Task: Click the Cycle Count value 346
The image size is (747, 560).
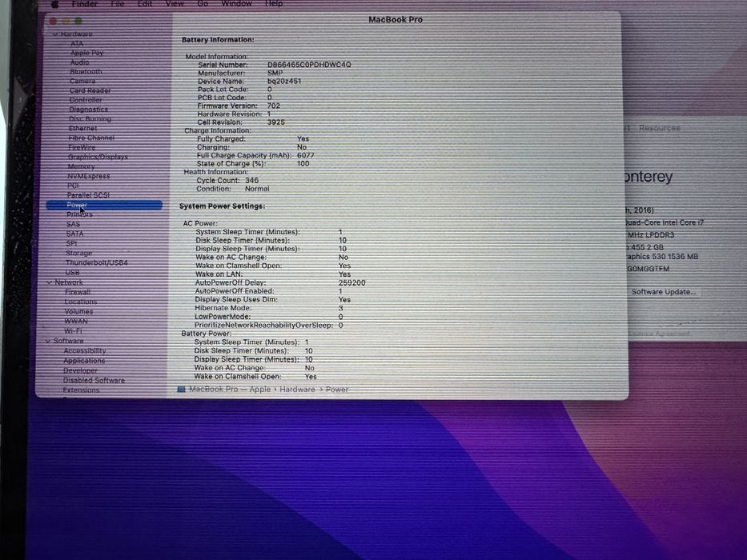Action: pyautogui.click(x=252, y=181)
